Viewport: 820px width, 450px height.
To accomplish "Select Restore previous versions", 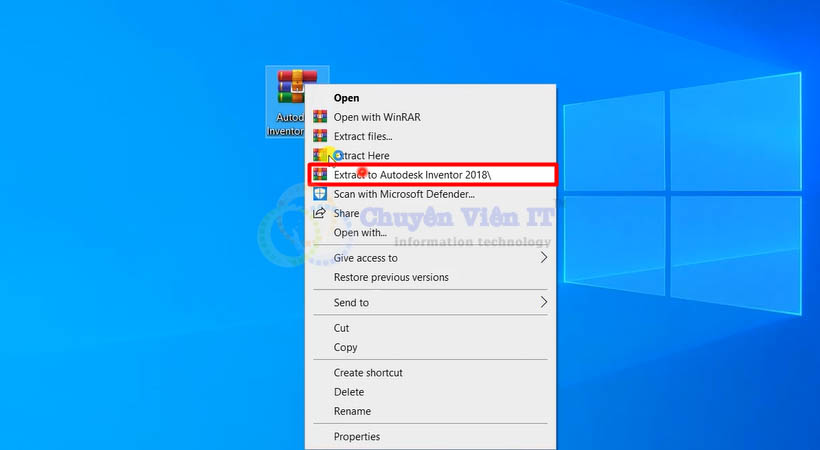I will [391, 277].
